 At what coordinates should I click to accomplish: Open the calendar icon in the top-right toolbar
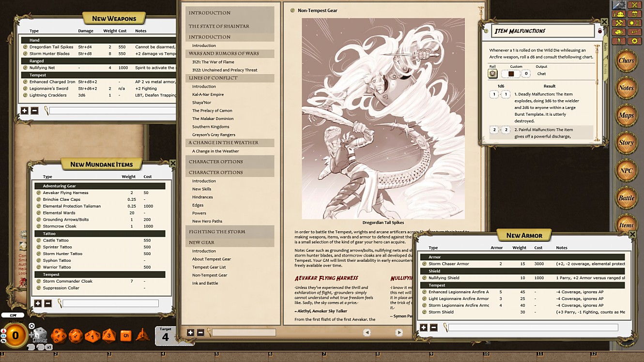pos(635,15)
